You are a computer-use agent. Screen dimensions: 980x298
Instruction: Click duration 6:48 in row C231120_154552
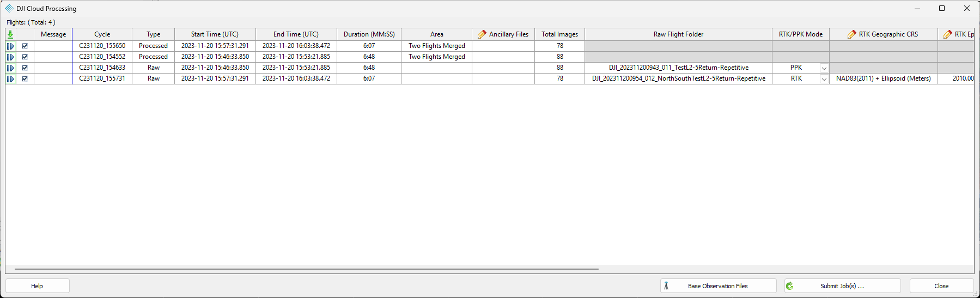point(369,57)
